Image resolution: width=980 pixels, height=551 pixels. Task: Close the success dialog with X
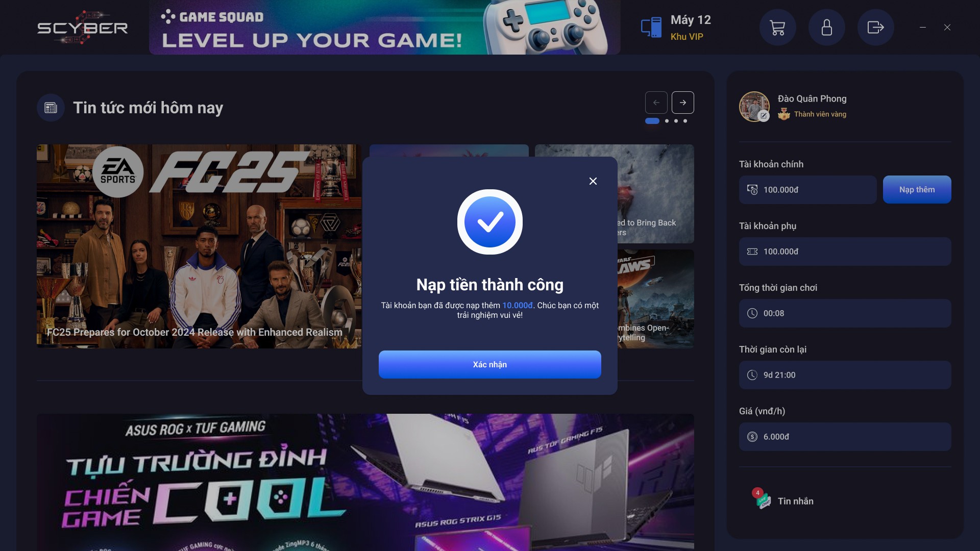tap(593, 181)
